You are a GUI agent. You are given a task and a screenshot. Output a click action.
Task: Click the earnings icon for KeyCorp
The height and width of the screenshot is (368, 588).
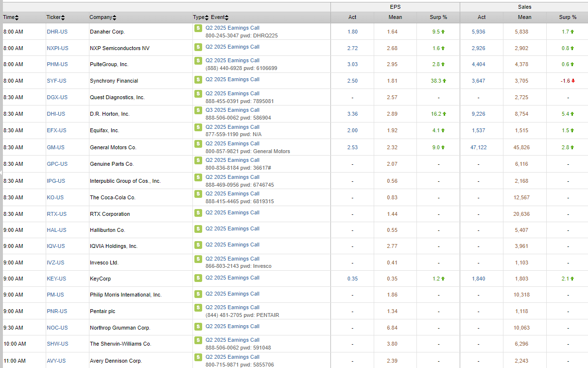[198, 278]
